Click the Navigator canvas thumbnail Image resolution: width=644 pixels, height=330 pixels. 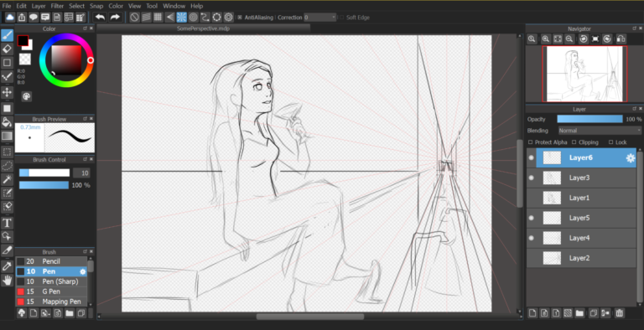coord(584,74)
